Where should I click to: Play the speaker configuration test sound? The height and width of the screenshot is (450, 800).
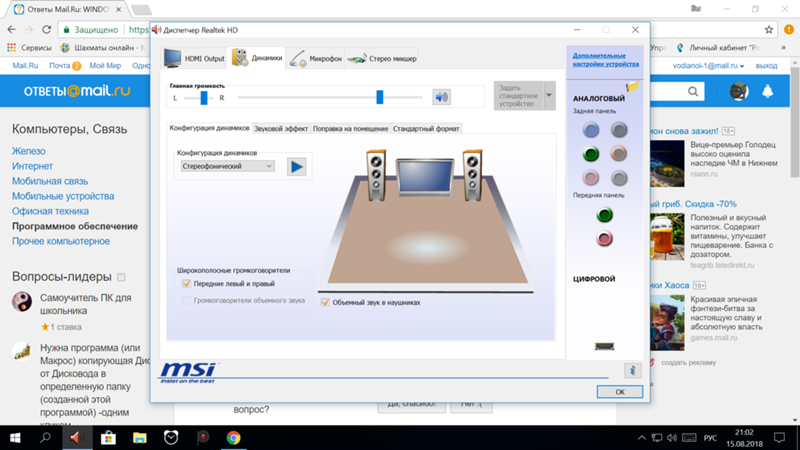[296, 166]
